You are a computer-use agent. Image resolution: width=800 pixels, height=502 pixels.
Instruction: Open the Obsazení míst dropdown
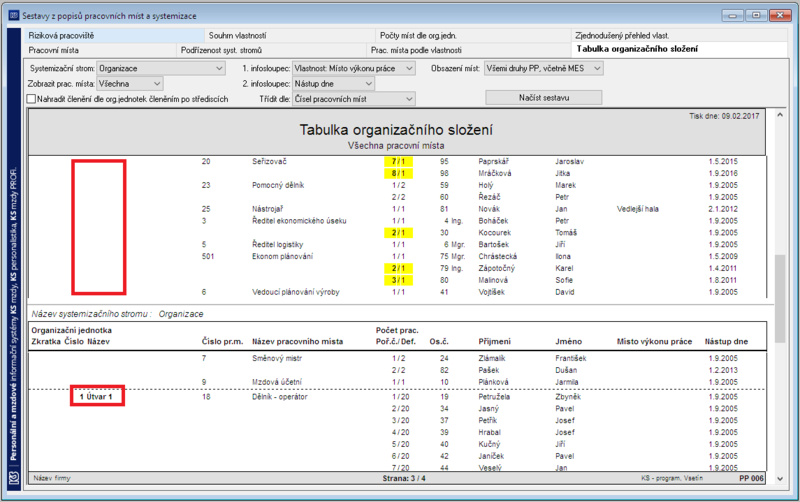click(543, 68)
